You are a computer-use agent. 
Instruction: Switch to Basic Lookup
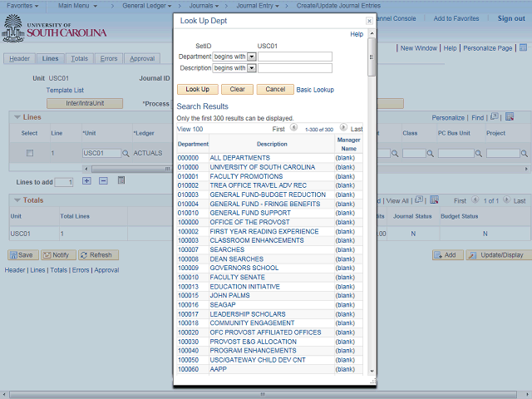(315, 90)
